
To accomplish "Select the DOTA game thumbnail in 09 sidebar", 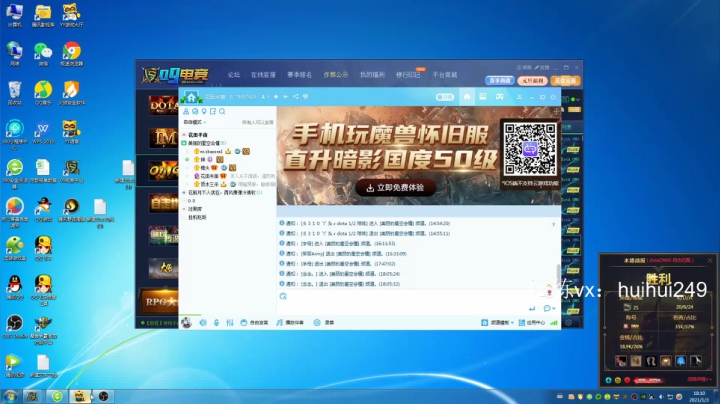I will 163,105.
